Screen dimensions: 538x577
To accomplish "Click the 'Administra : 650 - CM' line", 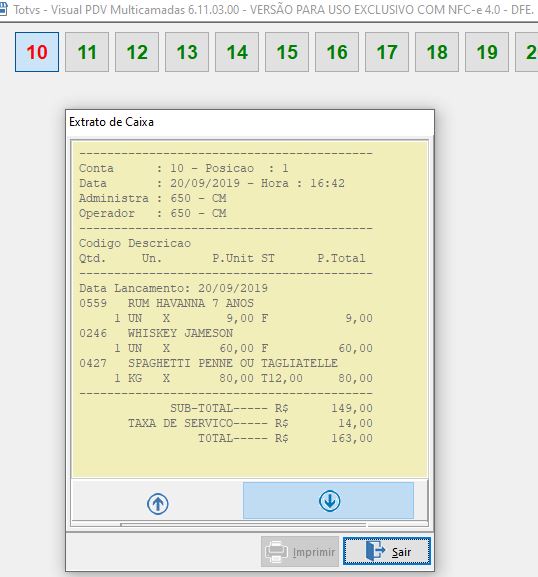I will coord(153,198).
